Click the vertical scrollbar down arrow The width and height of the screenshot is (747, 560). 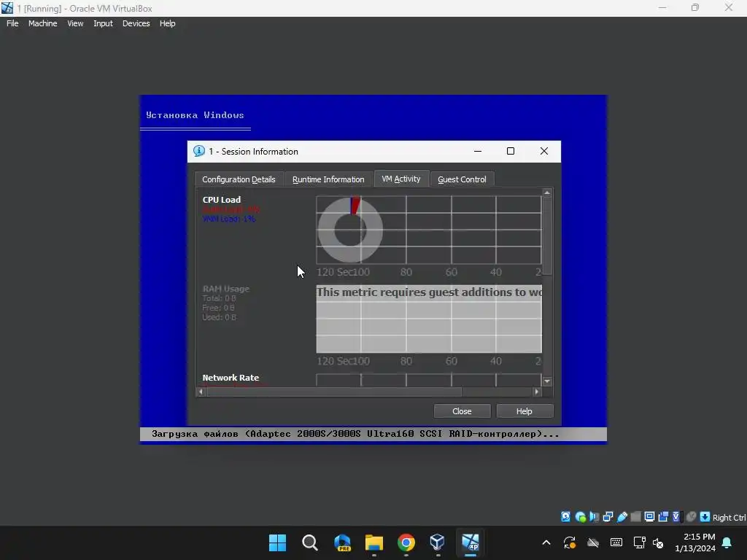coord(547,381)
